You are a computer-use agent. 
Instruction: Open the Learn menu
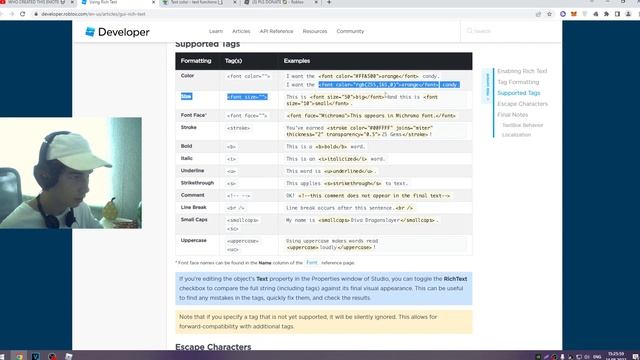pos(216,31)
